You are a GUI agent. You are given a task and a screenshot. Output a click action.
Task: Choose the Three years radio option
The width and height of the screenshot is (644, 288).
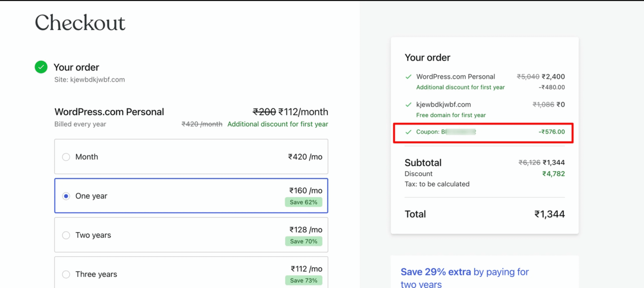point(66,274)
